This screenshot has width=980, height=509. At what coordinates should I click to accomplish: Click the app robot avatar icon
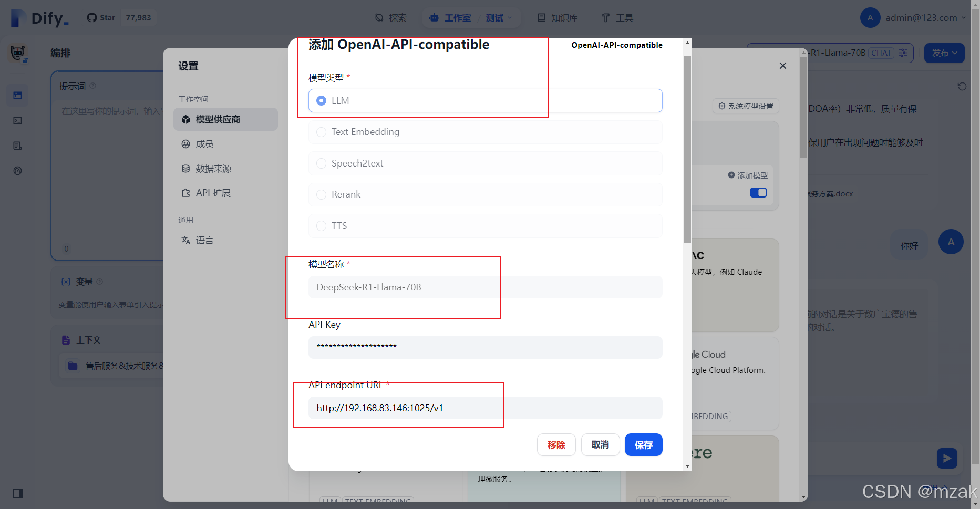[x=18, y=53]
